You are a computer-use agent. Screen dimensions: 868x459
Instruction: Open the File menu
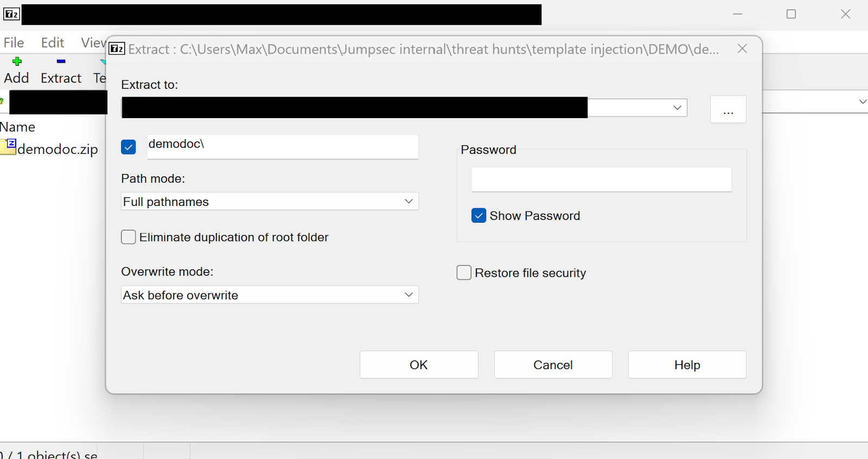pos(14,43)
